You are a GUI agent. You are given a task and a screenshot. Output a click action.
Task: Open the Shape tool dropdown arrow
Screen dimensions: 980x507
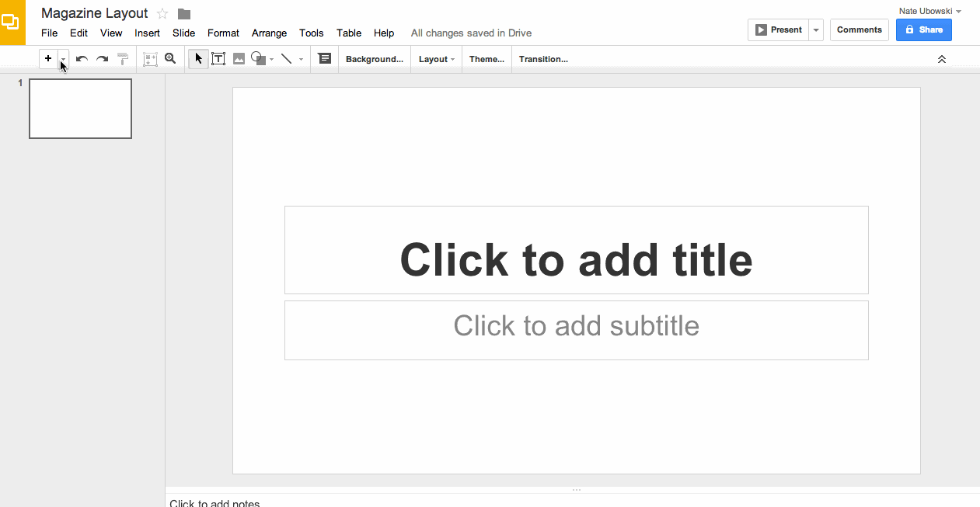point(271,59)
